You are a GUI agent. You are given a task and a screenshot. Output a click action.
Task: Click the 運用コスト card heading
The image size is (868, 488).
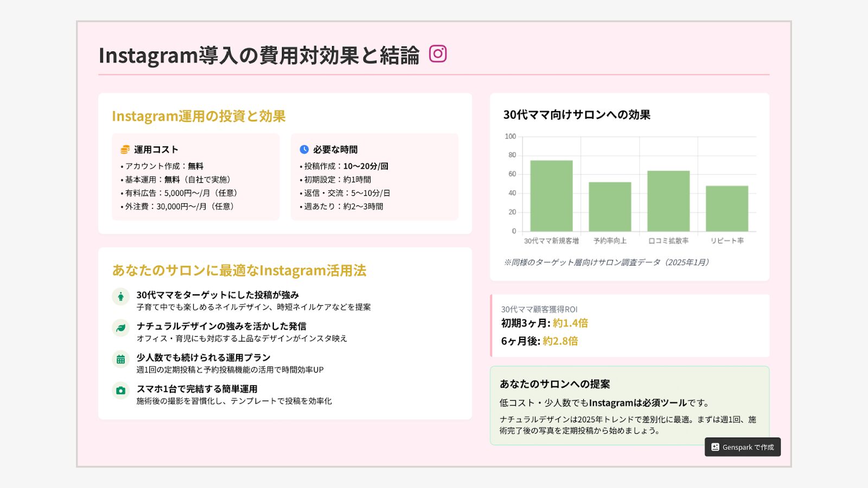pos(156,150)
